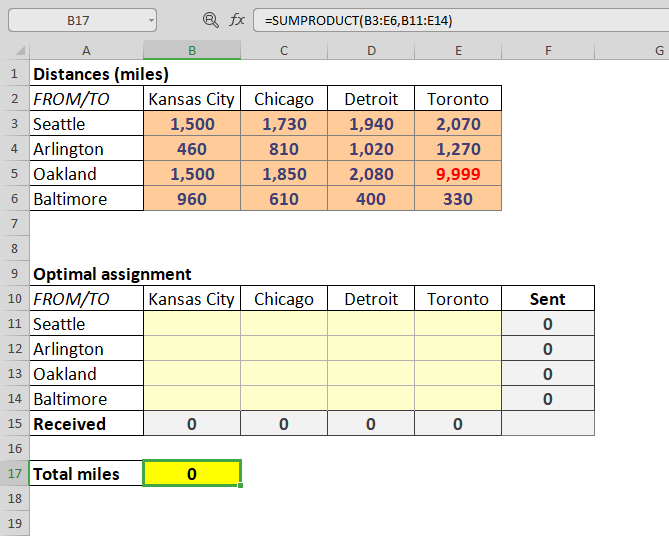Select row 5 header
669x536 pixels.
point(15,174)
